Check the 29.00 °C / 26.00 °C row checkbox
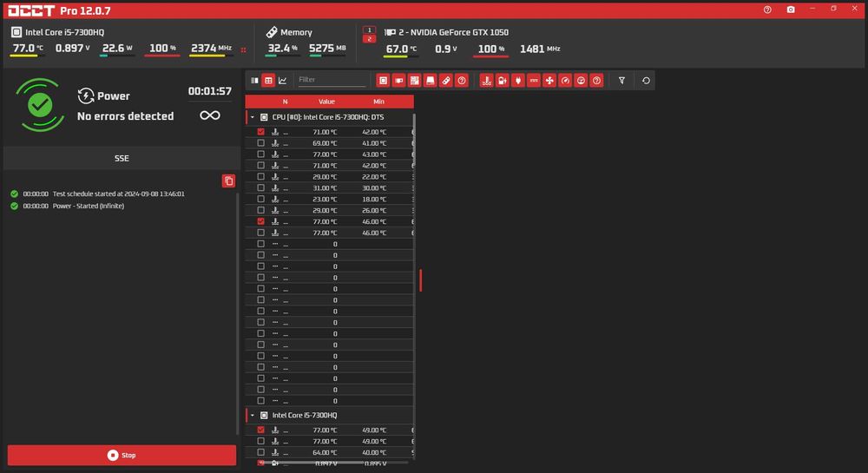 pyautogui.click(x=260, y=210)
